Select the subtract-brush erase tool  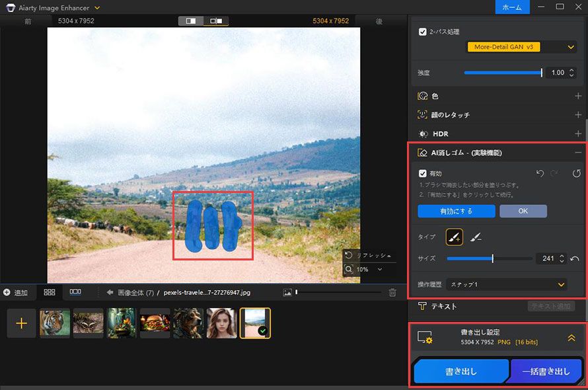[476, 237]
